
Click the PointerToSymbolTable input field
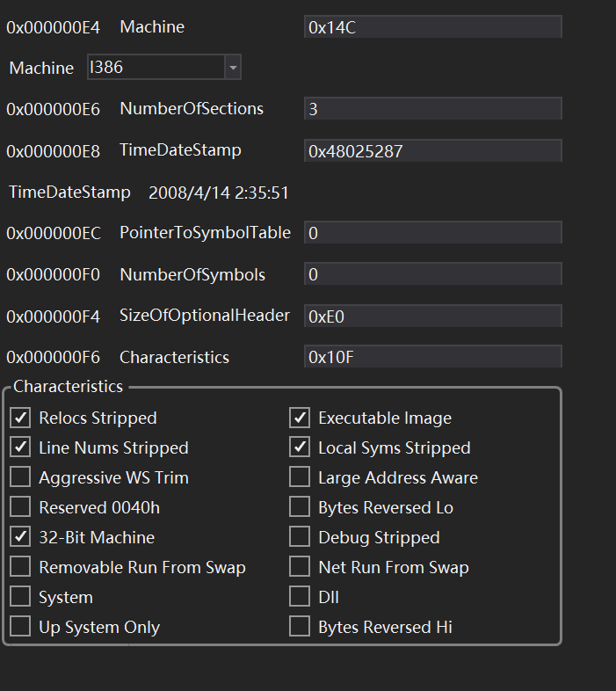click(x=432, y=233)
